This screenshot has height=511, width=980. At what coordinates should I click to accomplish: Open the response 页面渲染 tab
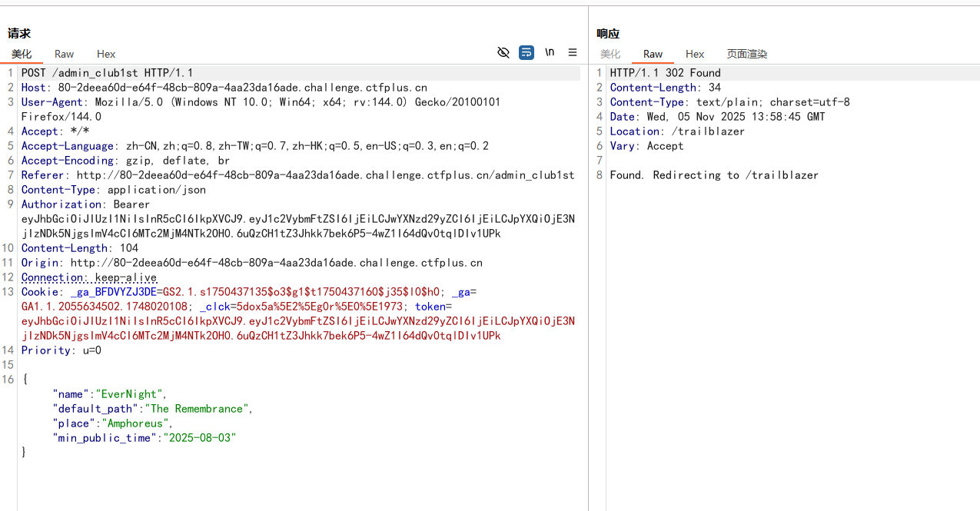pyautogui.click(x=747, y=54)
